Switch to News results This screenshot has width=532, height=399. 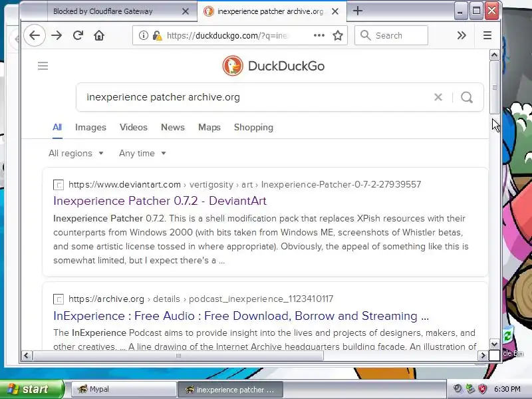173,127
